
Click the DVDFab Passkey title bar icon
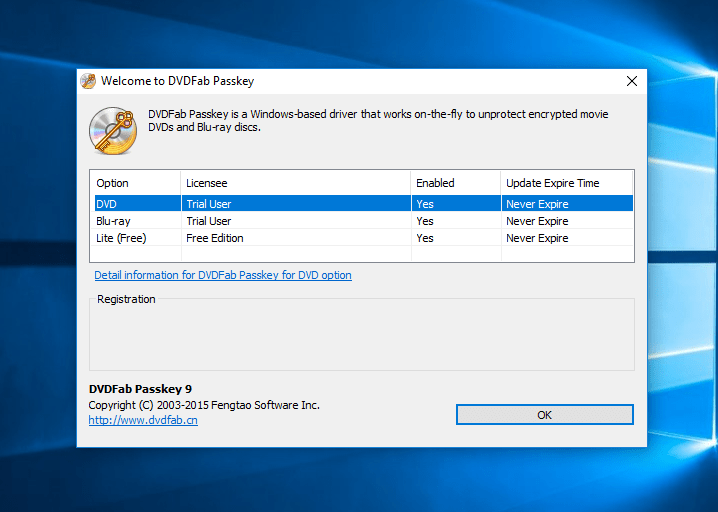(88, 81)
